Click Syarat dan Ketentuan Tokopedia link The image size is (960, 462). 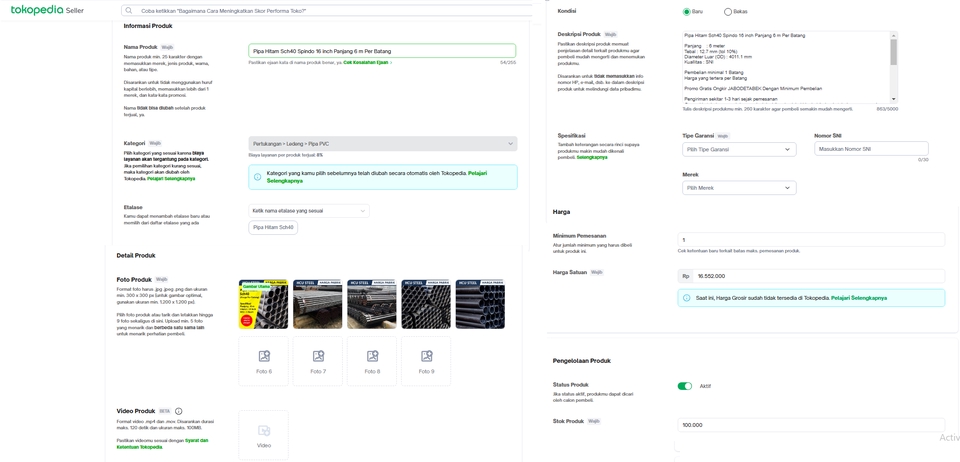pyautogui.click(x=162, y=444)
